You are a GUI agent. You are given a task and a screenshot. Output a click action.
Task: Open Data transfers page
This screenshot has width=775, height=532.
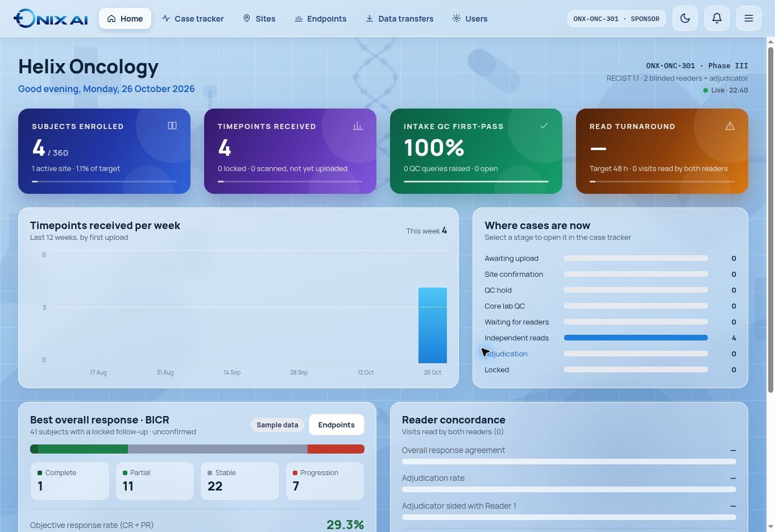(399, 19)
